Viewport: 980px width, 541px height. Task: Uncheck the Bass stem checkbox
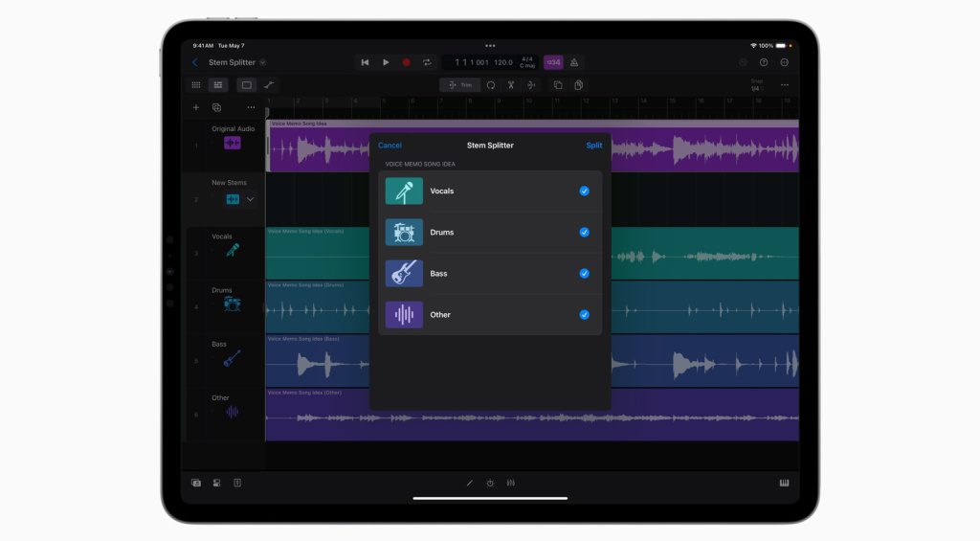pyautogui.click(x=585, y=273)
